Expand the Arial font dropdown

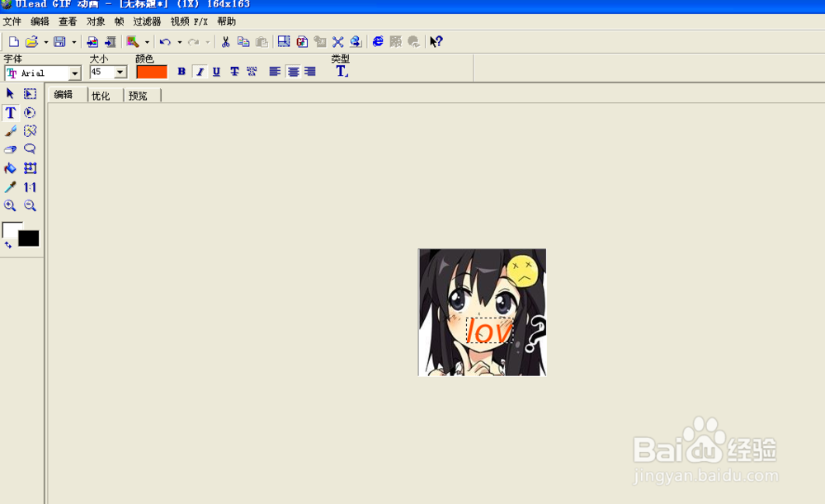[x=75, y=73]
